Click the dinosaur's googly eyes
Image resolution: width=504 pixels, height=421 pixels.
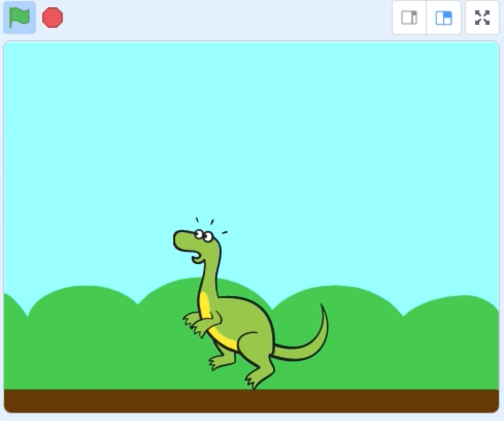(203, 235)
